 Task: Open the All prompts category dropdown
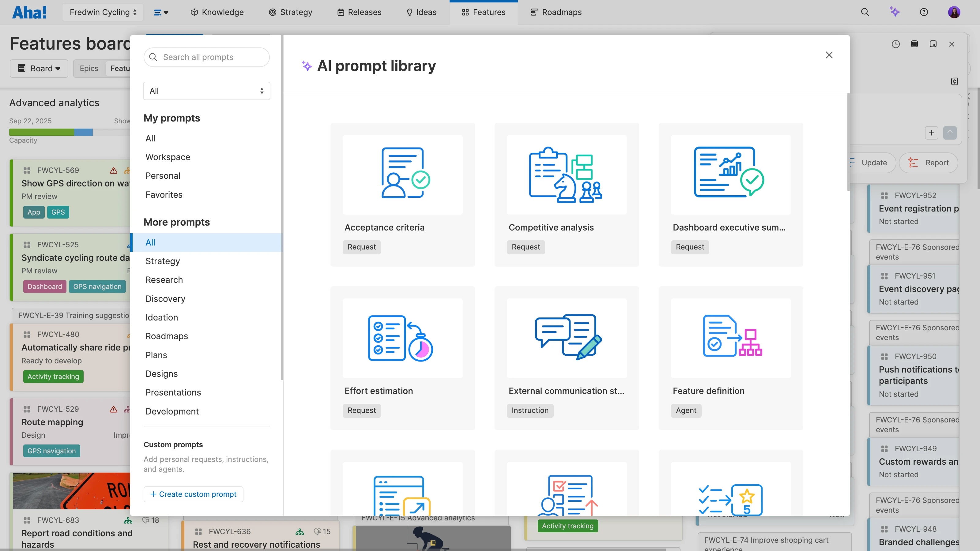tap(206, 91)
